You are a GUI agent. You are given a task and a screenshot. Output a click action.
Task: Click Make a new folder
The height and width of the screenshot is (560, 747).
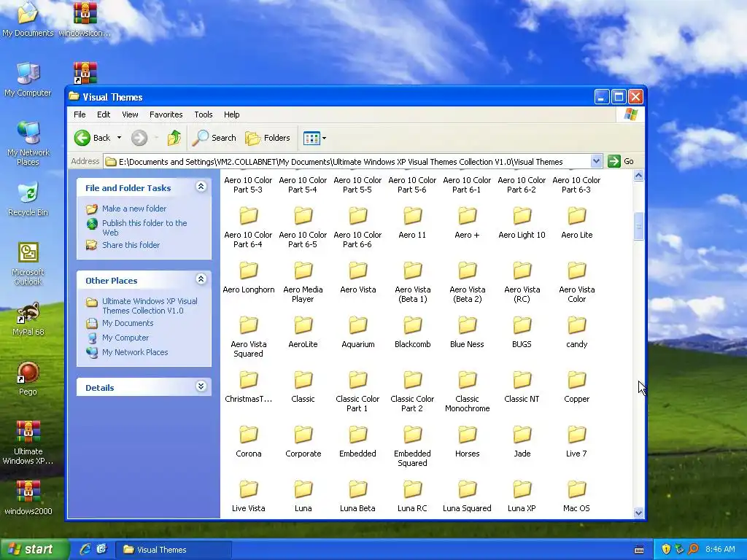134,209
